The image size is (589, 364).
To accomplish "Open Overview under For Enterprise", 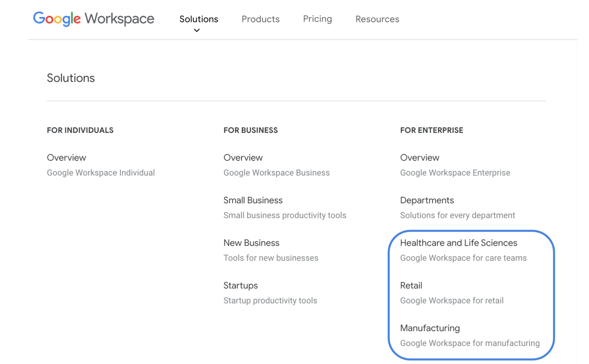I will click(x=420, y=157).
